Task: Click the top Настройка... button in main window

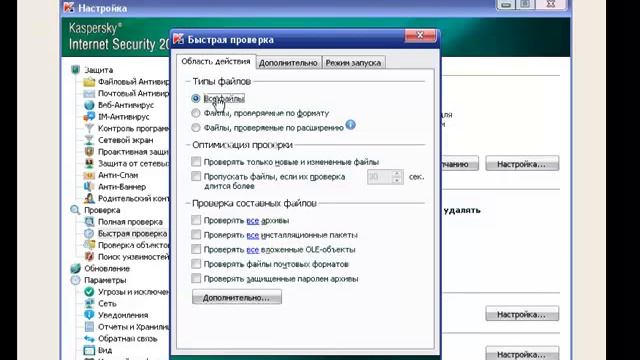Action: click(522, 164)
